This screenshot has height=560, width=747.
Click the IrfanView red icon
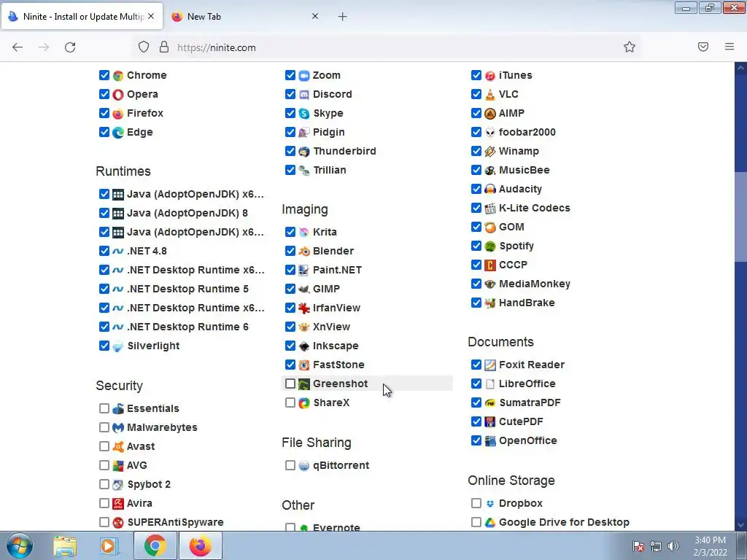point(304,308)
